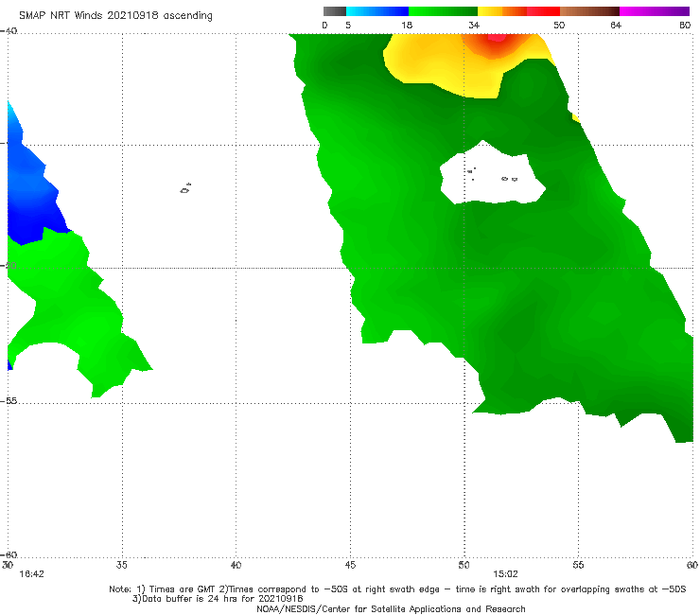
Task: Click the small island outline near 38E
Action: click(x=185, y=188)
